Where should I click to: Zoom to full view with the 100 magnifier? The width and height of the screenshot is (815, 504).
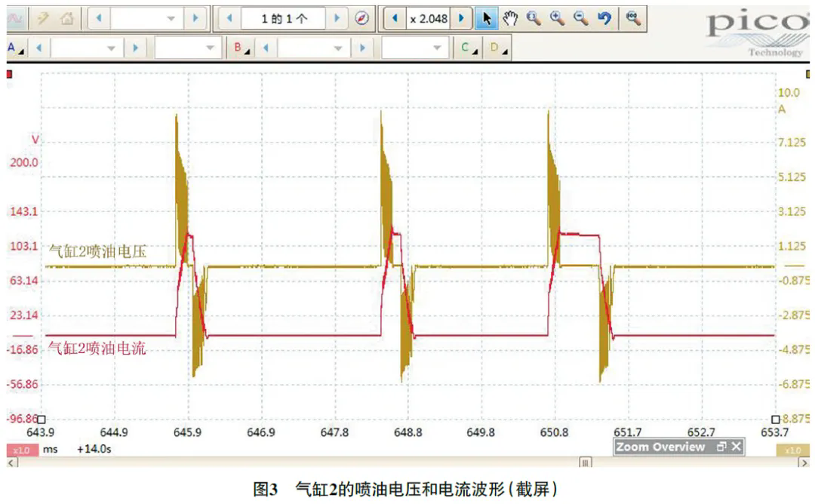pyautogui.click(x=633, y=19)
